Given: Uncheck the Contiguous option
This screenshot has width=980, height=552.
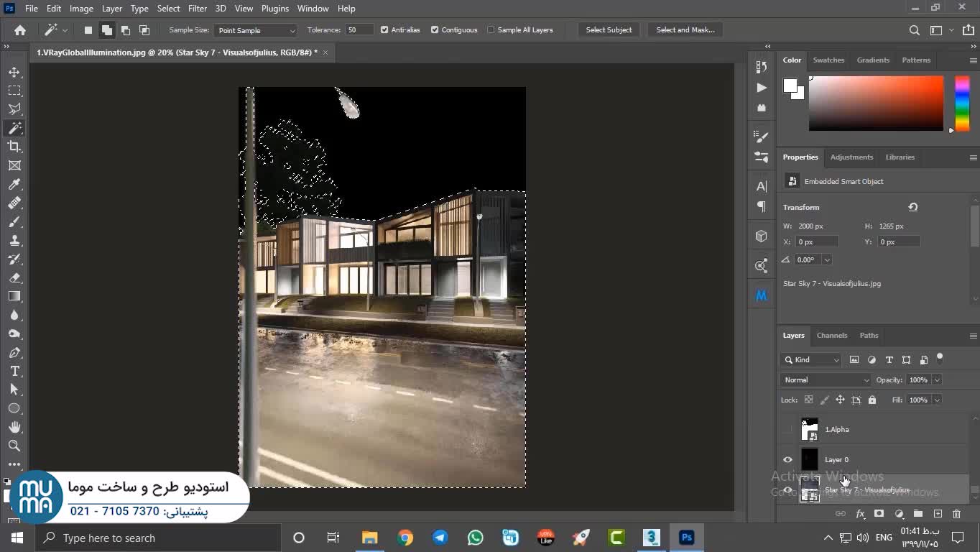Looking at the screenshot, I should (x=435, y=30).
